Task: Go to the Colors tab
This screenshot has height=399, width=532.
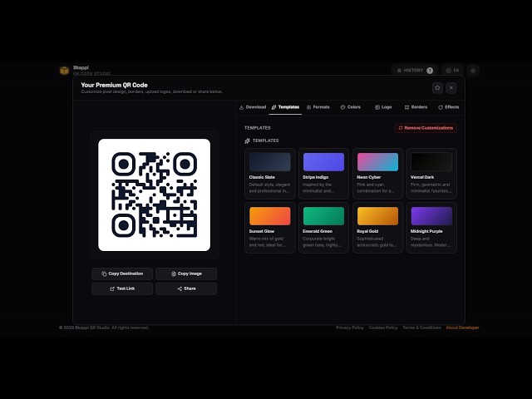Action: coord(351,107)
